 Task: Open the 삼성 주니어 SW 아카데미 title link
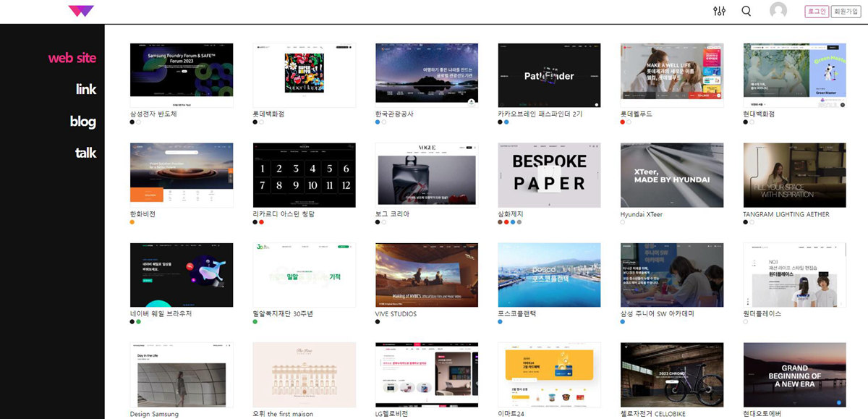658,314
